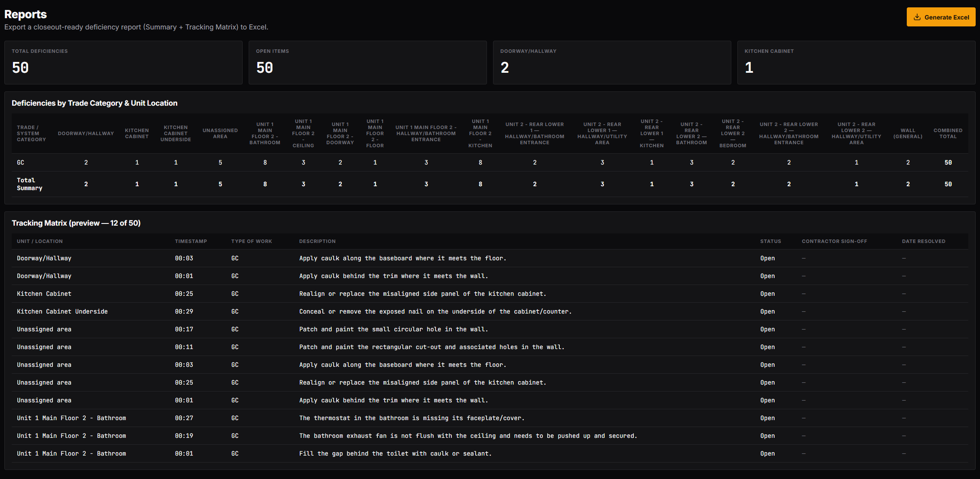The image size is (980, 479).
Task: Click the Doorway/Hallway column header
Action: [x=86, y=133]
